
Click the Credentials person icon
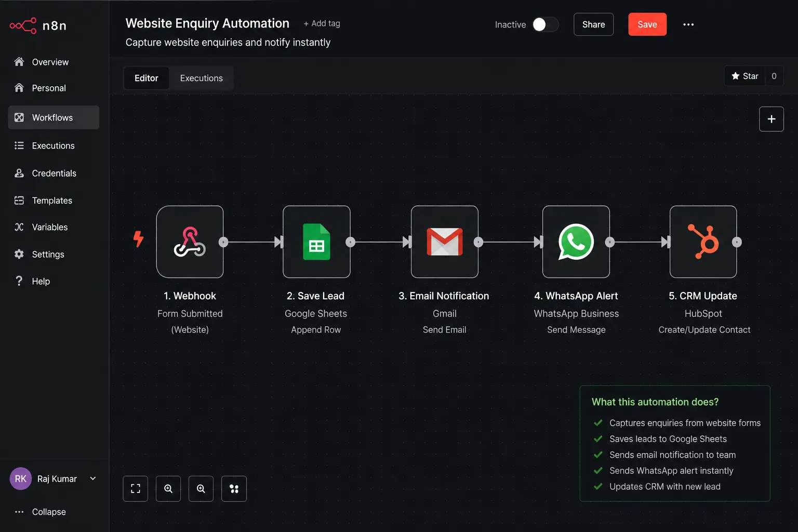pos(19,173)
